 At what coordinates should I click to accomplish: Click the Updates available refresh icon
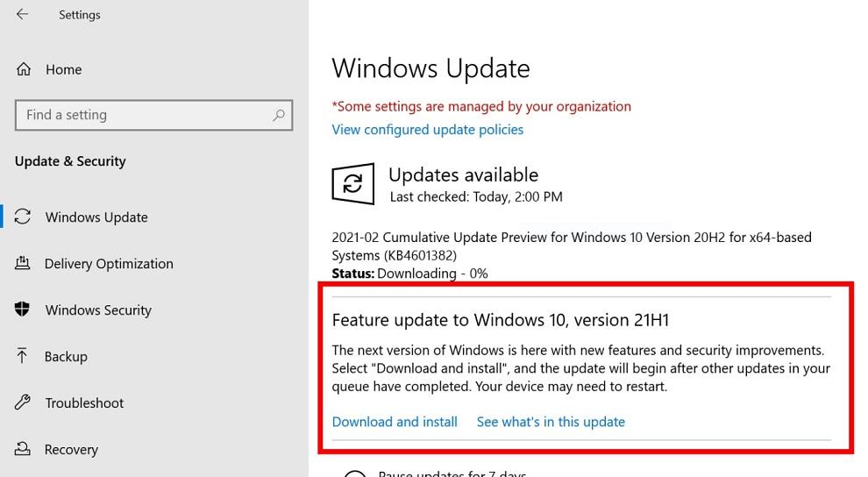point(353,184)
